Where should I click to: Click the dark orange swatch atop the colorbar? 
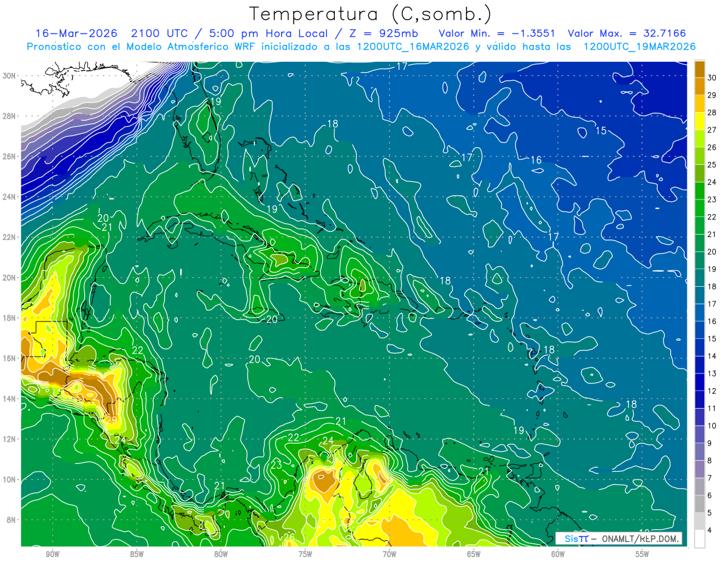tap(699, 69)
